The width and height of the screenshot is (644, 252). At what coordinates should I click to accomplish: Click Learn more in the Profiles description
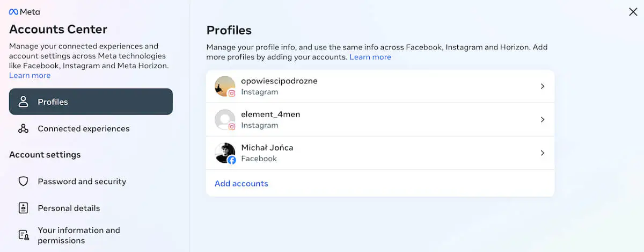pos(370,57)
